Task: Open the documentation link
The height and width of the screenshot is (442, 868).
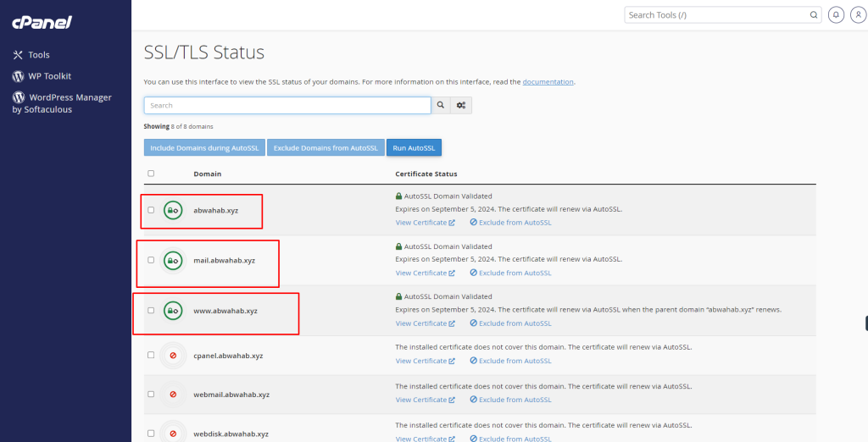Action: [548, 82]
